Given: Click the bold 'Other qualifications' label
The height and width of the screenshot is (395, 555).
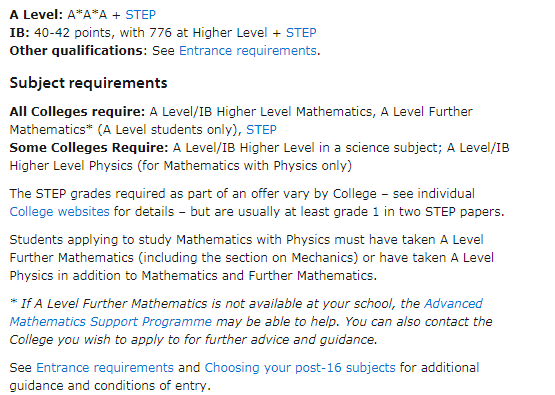Looking at the screenshot, I should click(x=76, y=51).
